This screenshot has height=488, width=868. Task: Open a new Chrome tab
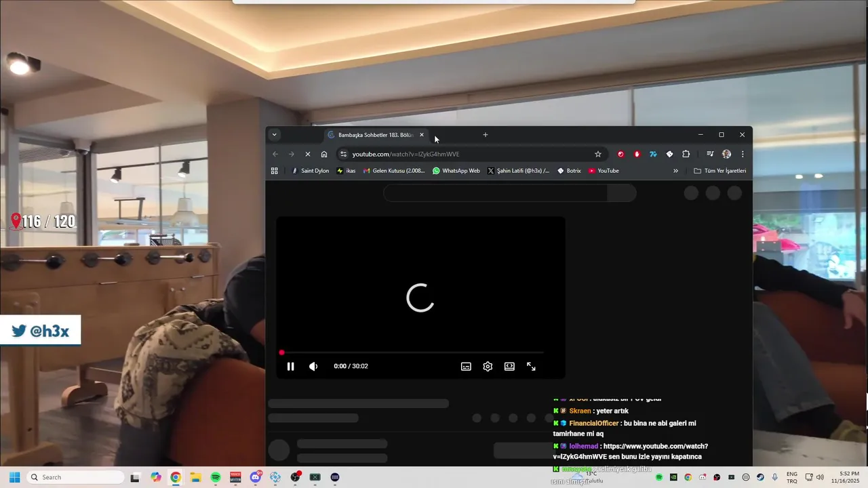coord(485,135)
